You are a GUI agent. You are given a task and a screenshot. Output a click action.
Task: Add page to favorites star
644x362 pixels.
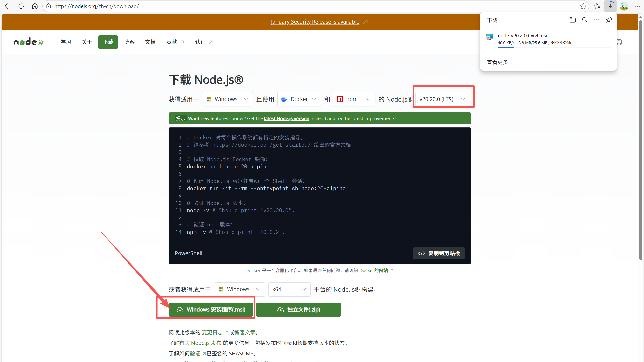(x=583, y=6)
